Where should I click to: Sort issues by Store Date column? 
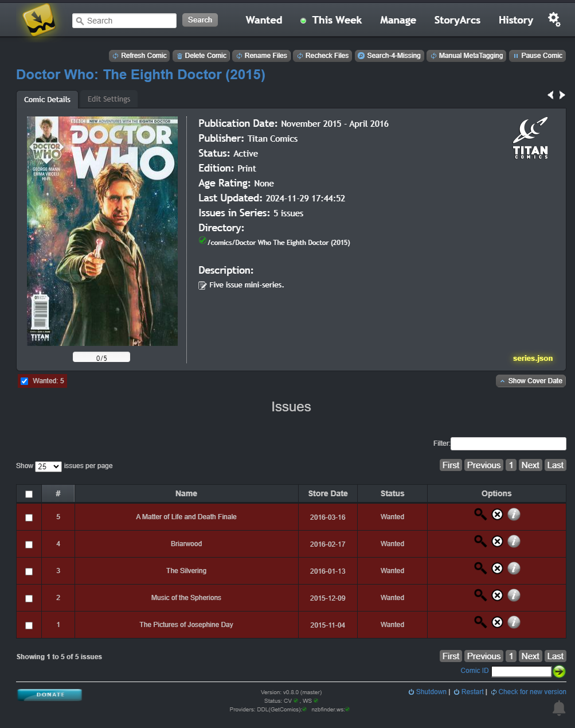point(327,493)
